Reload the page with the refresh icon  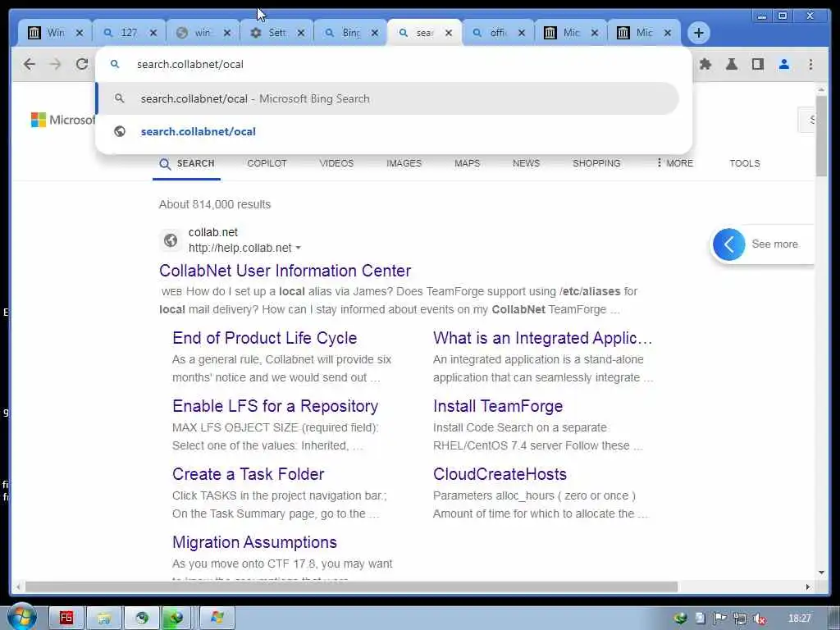[81, 64]
